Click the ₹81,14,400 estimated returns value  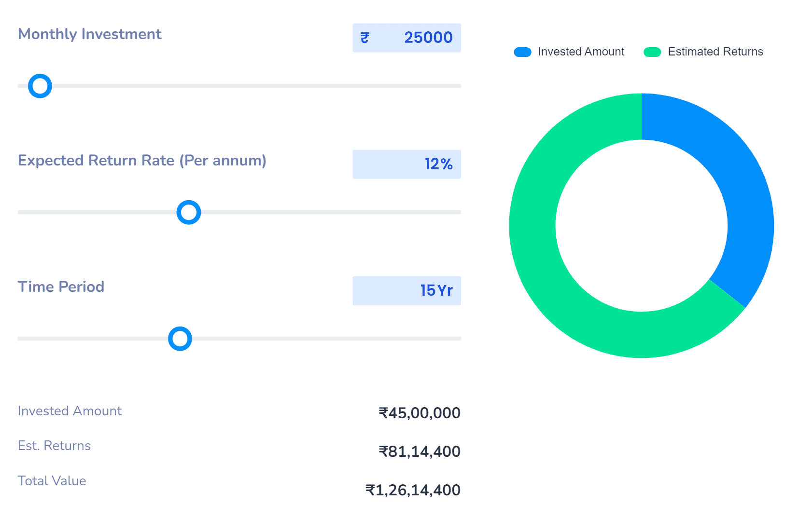(420, 451)
